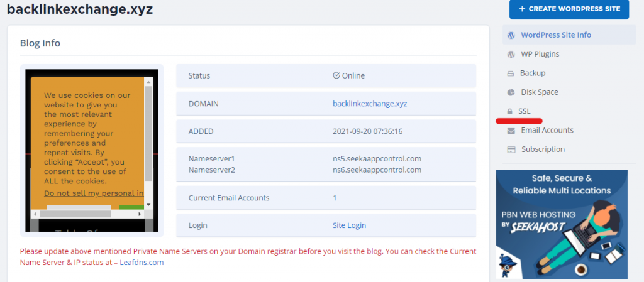This screenshot has width=644, height=282.
Task: Open the WP Plugins section
Action: [x=540, y=54]
